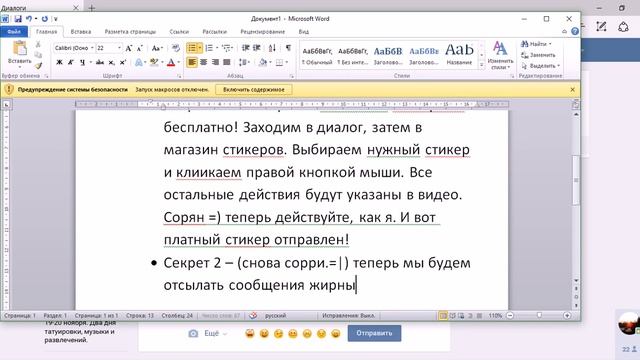Open the Файл (File) tab
640x360 pixels.
pos(14,31)
